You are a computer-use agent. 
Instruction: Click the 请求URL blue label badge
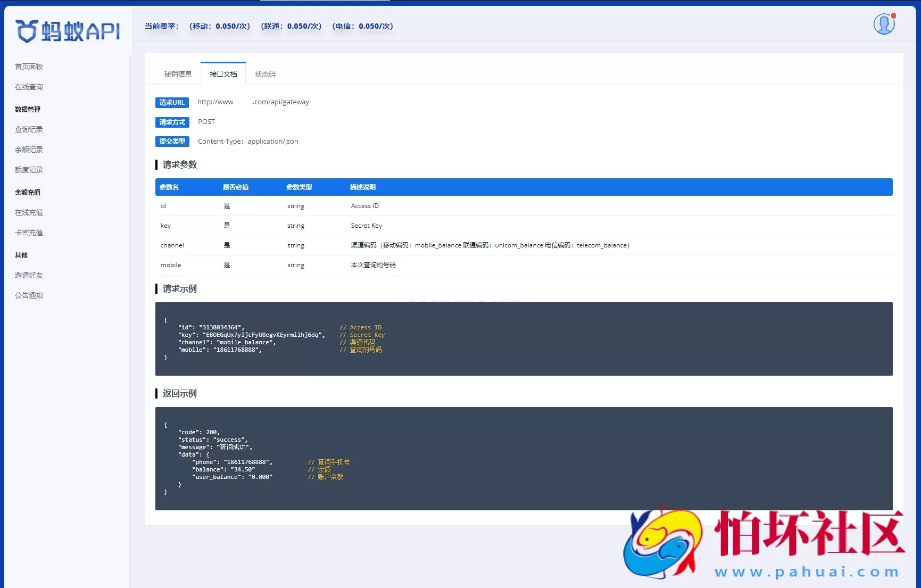pos(171,102)
